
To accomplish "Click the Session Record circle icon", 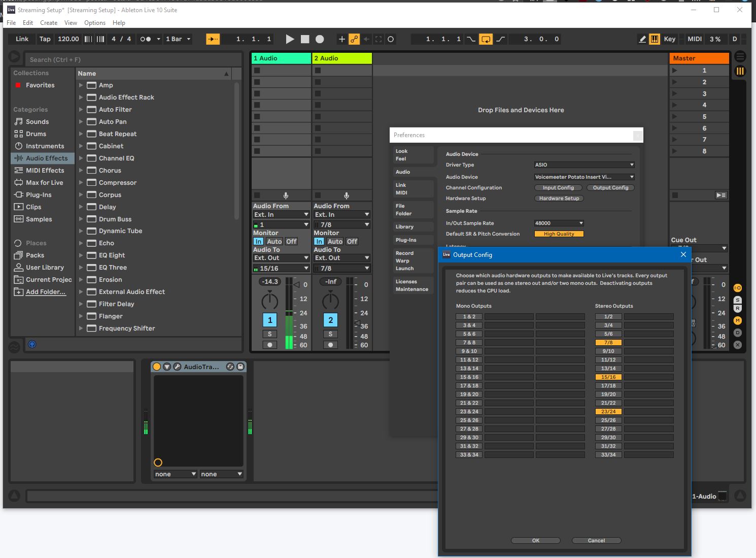I will pos(390,39).
